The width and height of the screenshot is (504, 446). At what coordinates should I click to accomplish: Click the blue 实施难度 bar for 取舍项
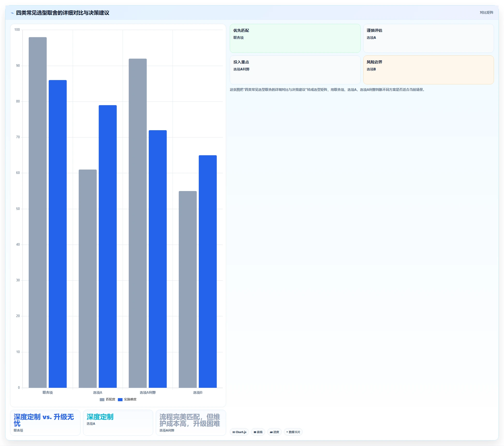[58, 234]
